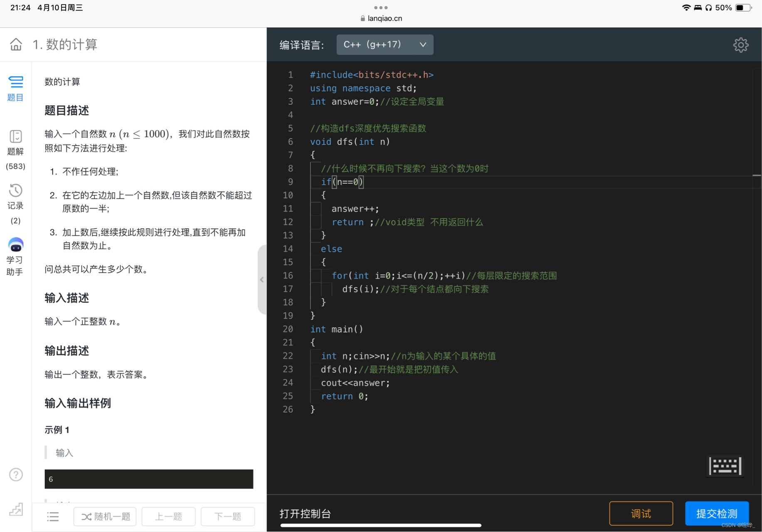Click the 输入输出样例 heading
The height and width of the screenshot is (532, 762).
point(78,403)
